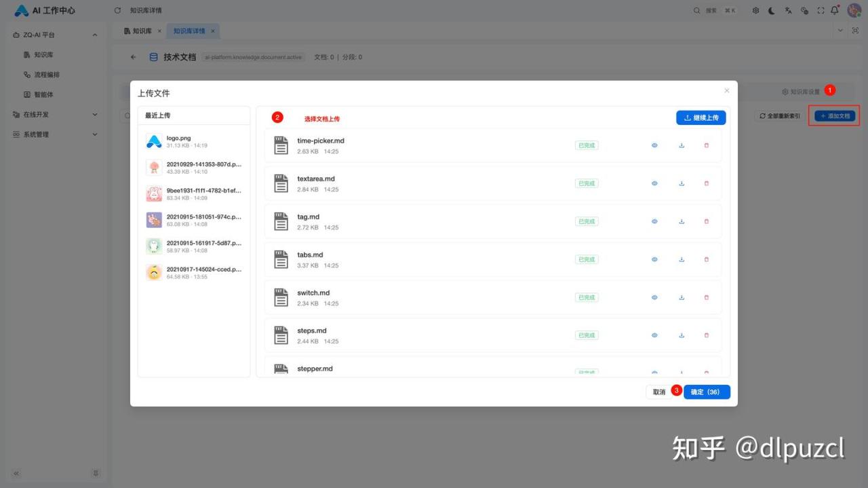Open the language translation icon

coord(788,11)
